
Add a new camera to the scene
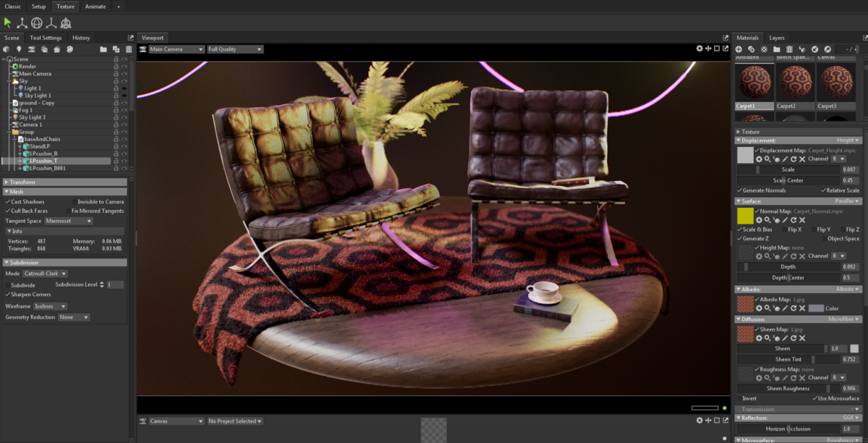coord(31,49)
